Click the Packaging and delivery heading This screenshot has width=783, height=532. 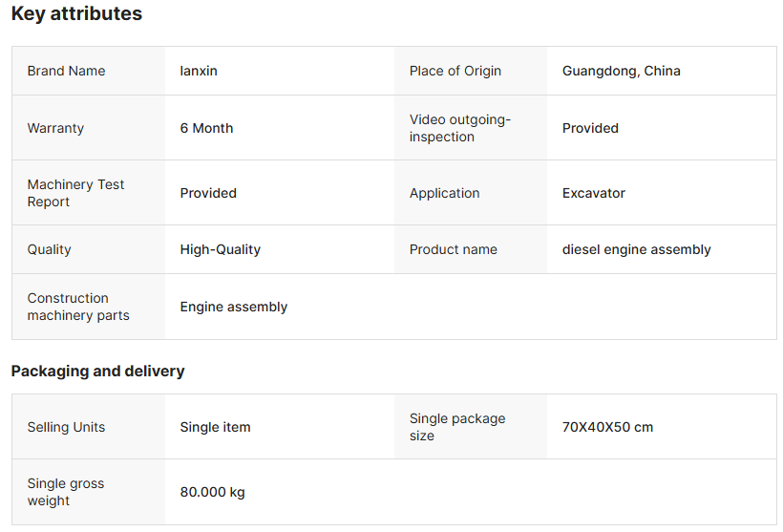click(x=97, y=371)
